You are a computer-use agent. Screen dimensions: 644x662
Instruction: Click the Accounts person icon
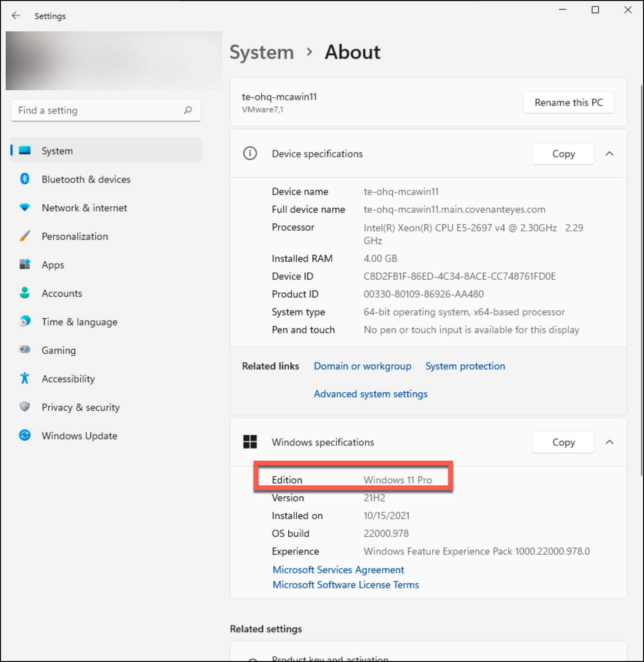coord(25,293)
